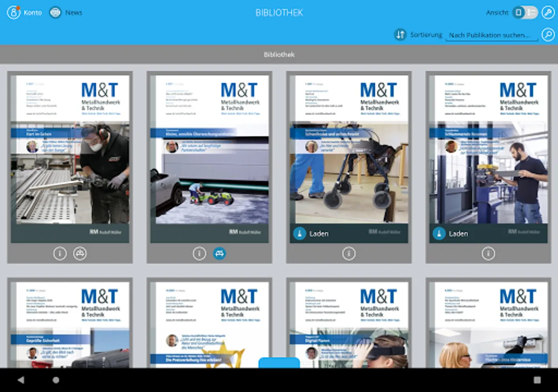558x392 pixels.
Task: Click the magnifier search icon beside search field
Action: click(x=548, y=34)
